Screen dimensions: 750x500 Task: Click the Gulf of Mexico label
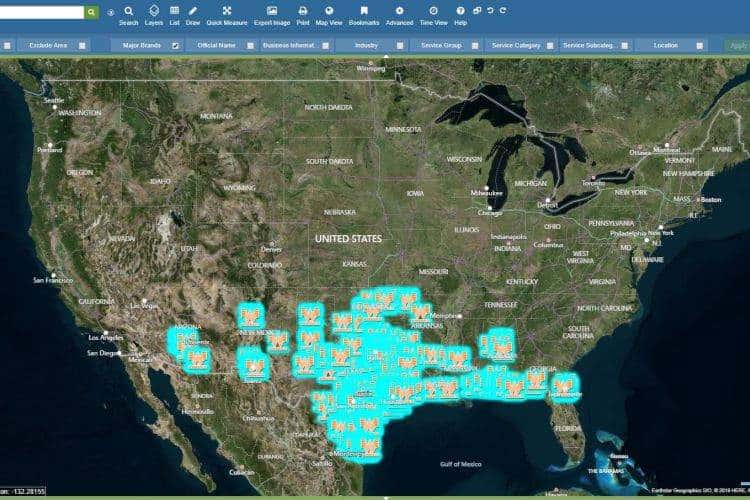click(x=460, y=464)
